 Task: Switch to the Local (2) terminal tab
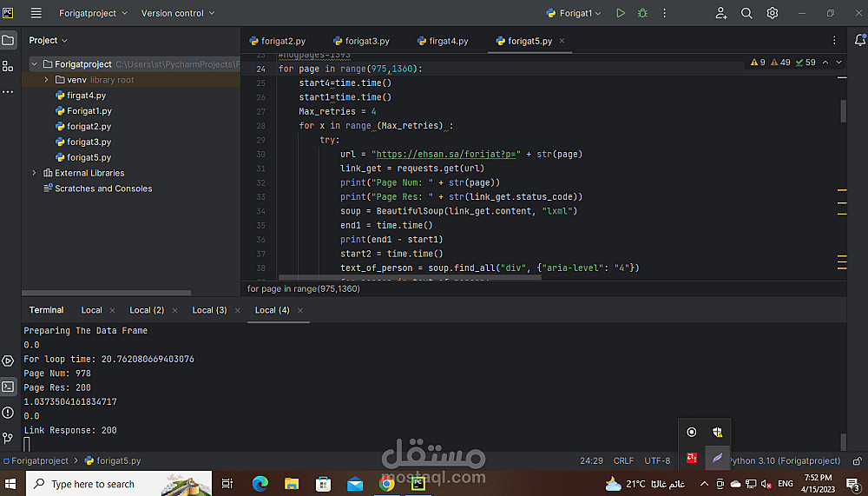(146, 310)
